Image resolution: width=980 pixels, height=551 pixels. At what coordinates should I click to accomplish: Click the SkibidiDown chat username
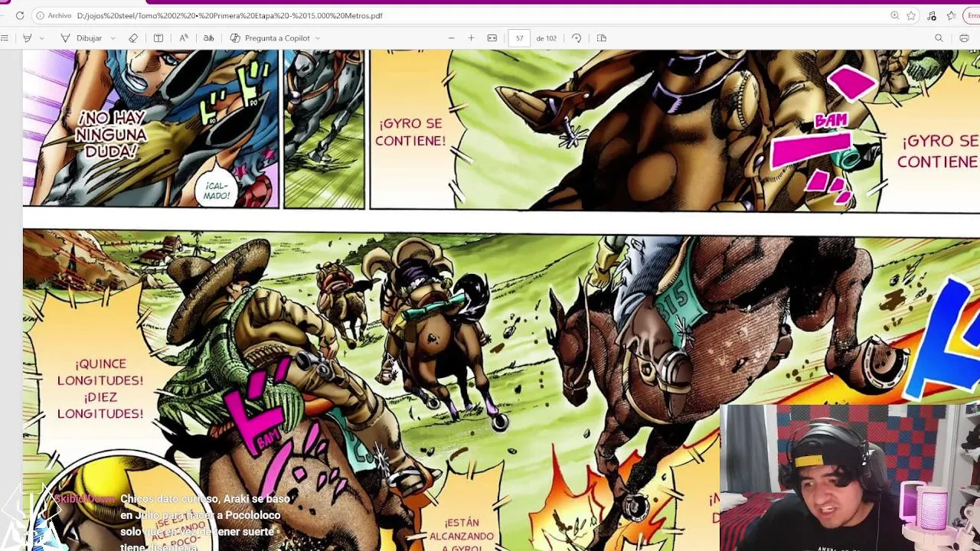pyautogui.click(x=84, y=499)
